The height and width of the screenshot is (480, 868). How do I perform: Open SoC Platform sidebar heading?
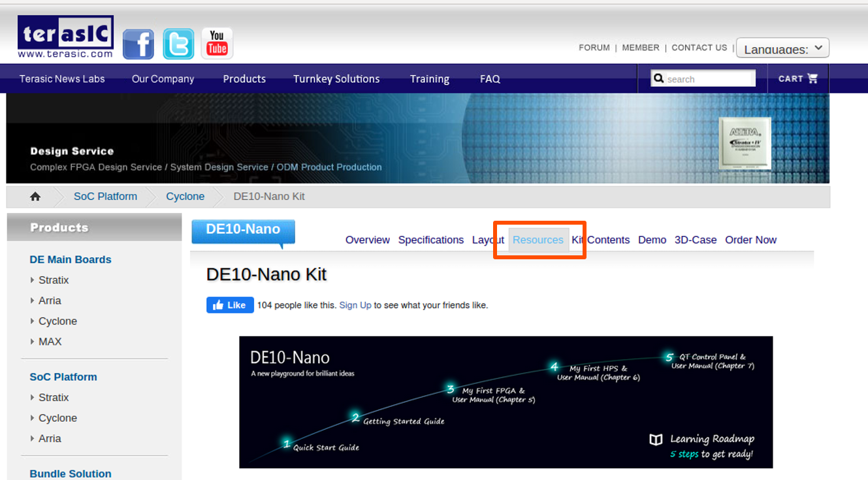point(63,377)
